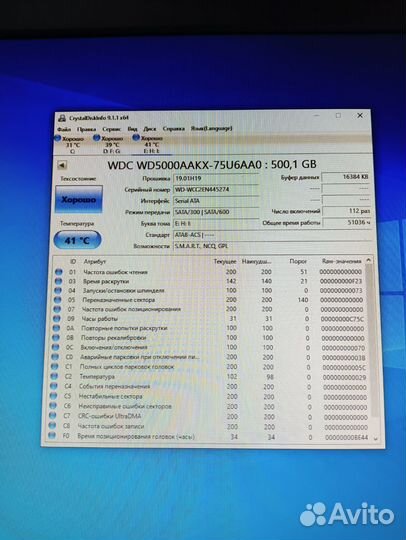Click status icon for C4 События переназначения
Screen dimensions: 406x540
[54, 386]
